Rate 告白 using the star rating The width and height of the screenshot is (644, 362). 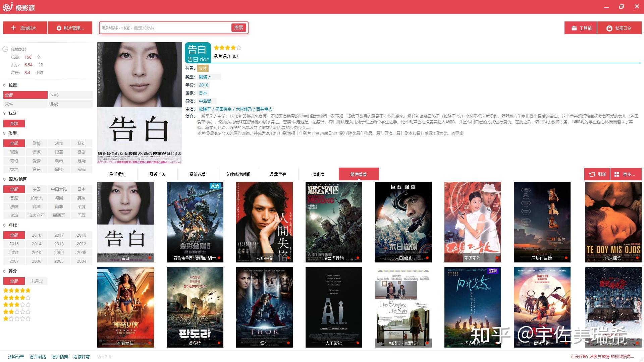pos(227,48)
